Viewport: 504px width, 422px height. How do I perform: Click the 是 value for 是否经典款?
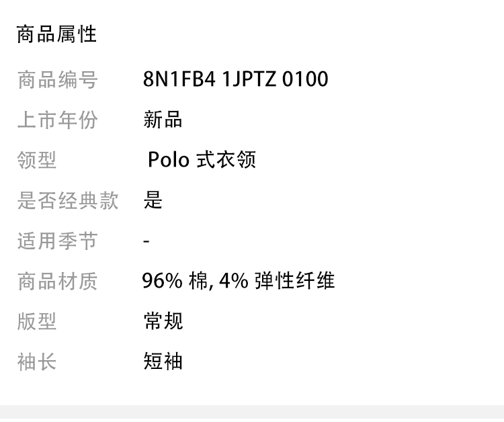click(x=153, y=200)
